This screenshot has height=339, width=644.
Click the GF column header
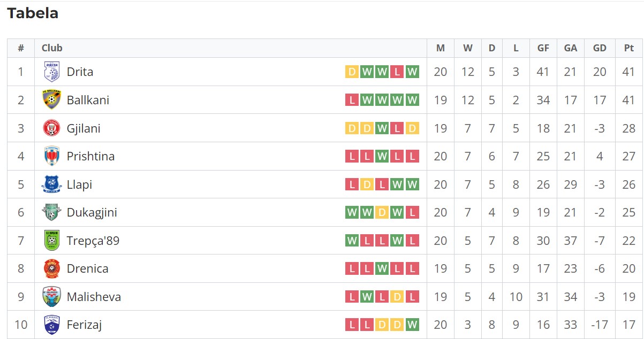[543, 48]
